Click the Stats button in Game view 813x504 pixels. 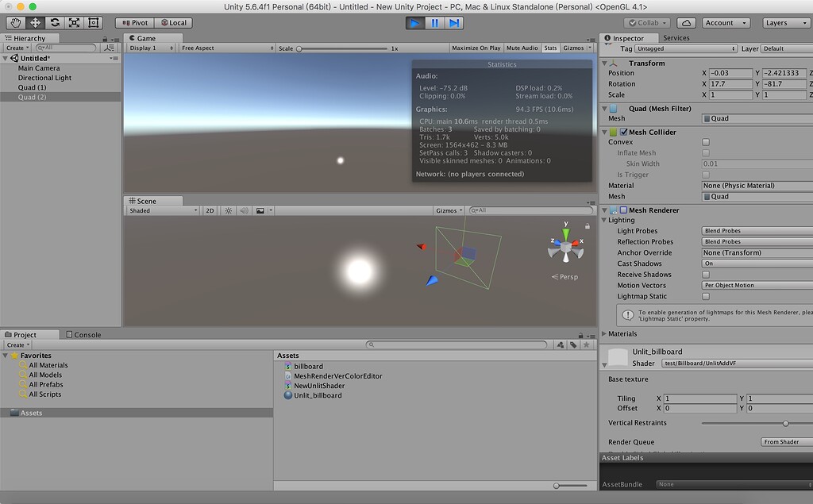pyautogui.click(x=550, y=48)
